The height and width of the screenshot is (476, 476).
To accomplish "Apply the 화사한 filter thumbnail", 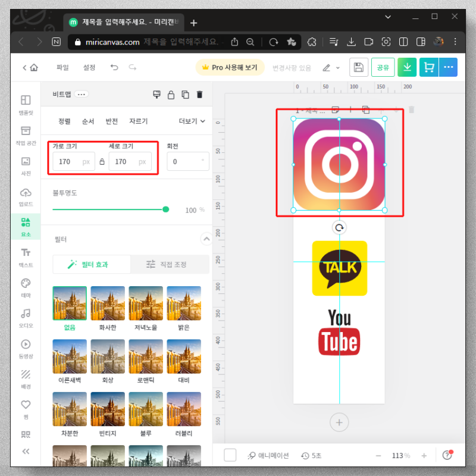I will coord(108,303).
